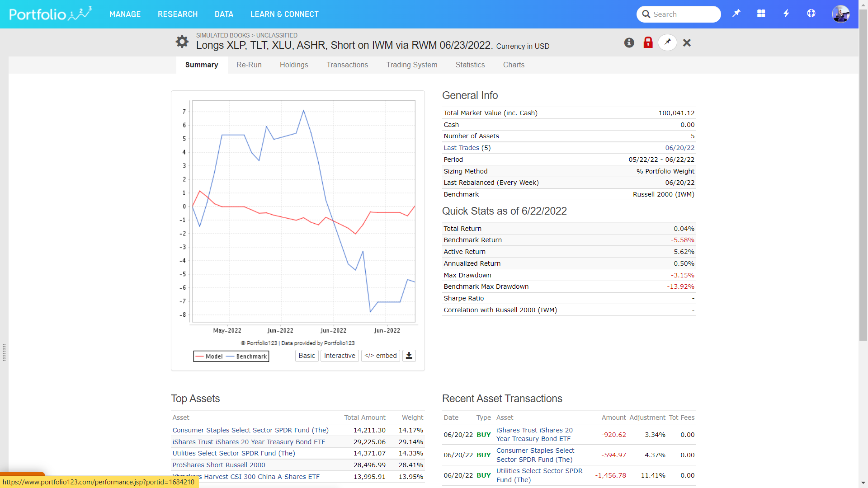Open the RESEARCH menu
This screenshot has height=488, width=868.
point(178,14)
